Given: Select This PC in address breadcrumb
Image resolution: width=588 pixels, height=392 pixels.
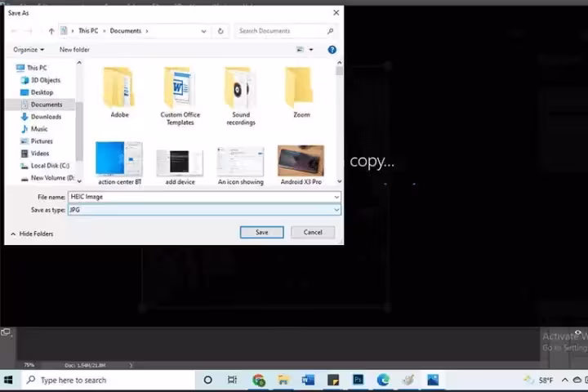Looking at the screenshot, I should 88,31.
